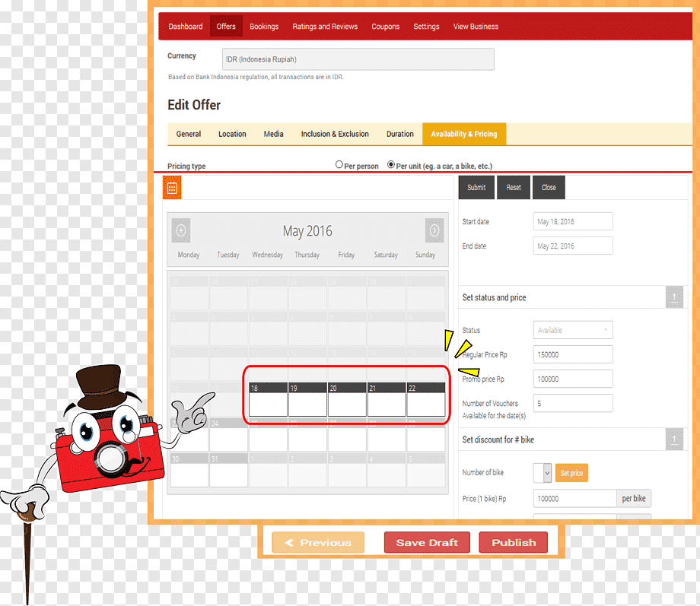This screenshot has width=700, height=606.
Task: Collapse the Set status and price section
Action: pyautogui.click(x=674, y=297)
